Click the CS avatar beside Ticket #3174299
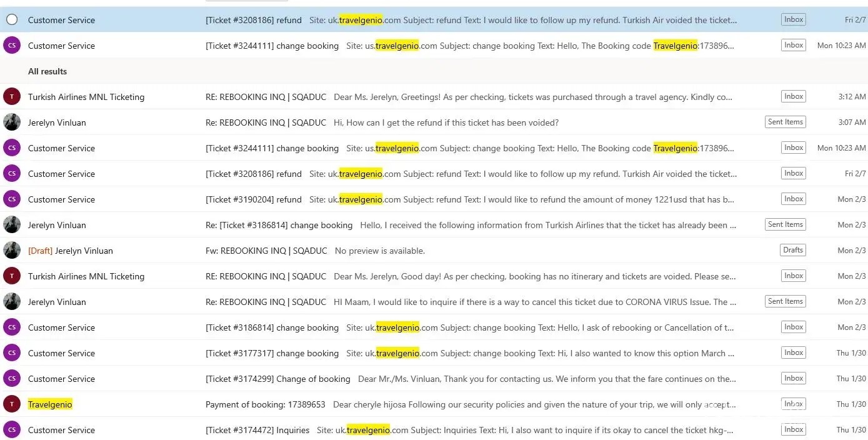Image resolution: width=868 pixels, height=440 pixels. pos(11,379)
